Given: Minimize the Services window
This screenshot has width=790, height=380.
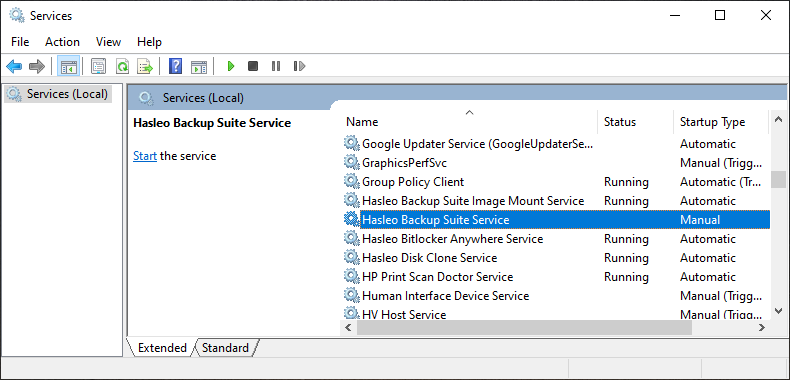Looking at the screenshot, I should 675,16.
